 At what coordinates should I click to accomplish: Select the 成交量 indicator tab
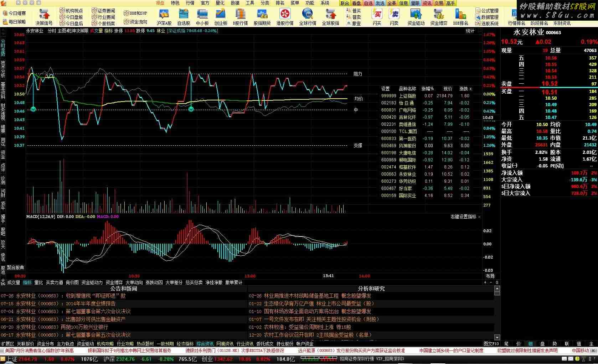[x=14, y=282]
